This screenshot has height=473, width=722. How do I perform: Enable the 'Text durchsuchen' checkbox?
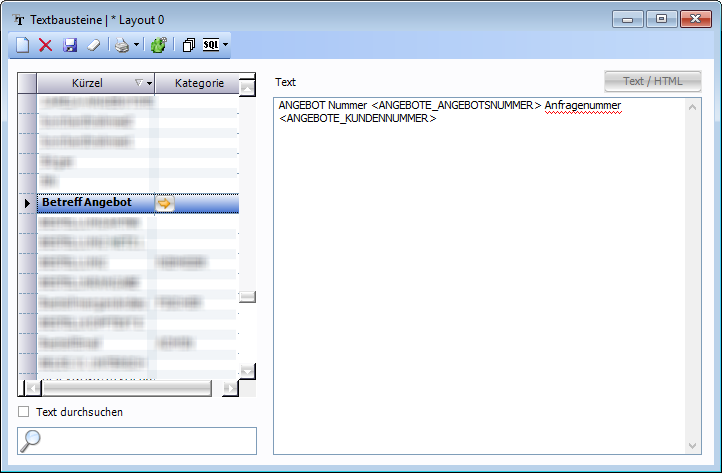24,411
